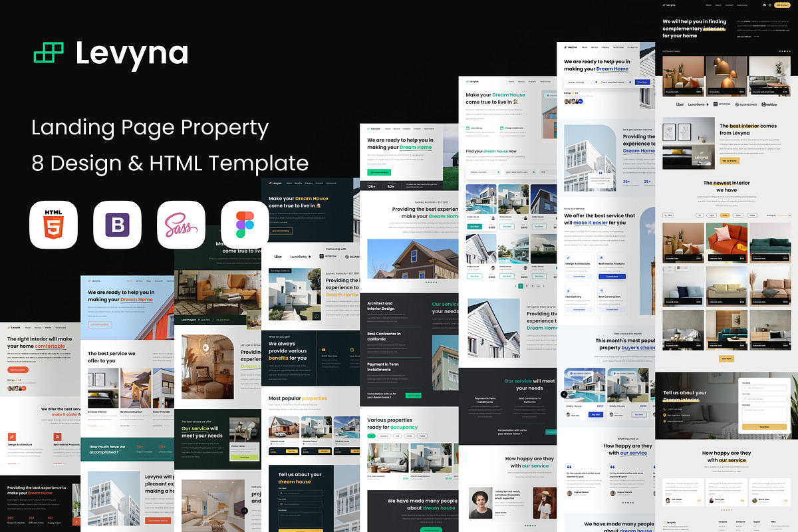Click the HTML5 icon tile
798x532 pixels.
53,225
